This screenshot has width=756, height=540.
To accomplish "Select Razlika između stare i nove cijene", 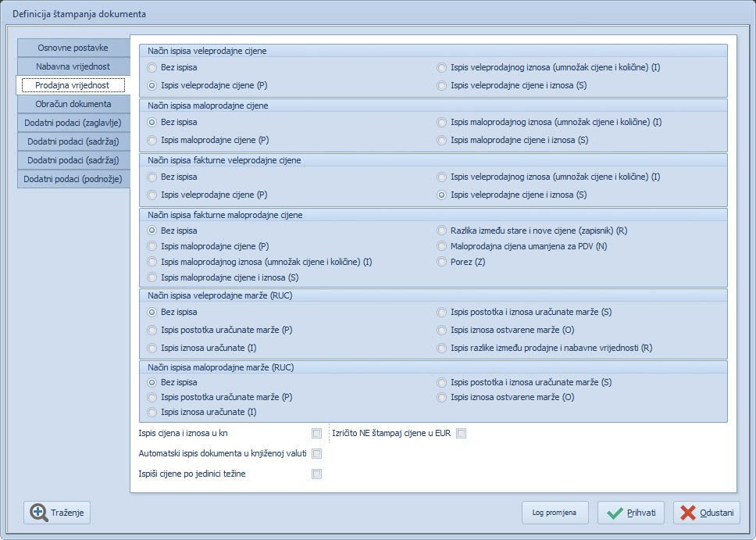I will click(442, 231).
